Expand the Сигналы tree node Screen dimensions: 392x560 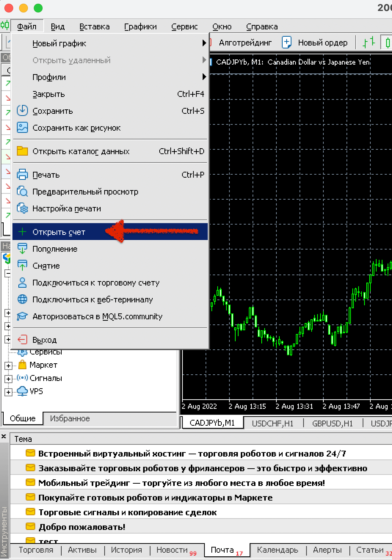[8, 379]
